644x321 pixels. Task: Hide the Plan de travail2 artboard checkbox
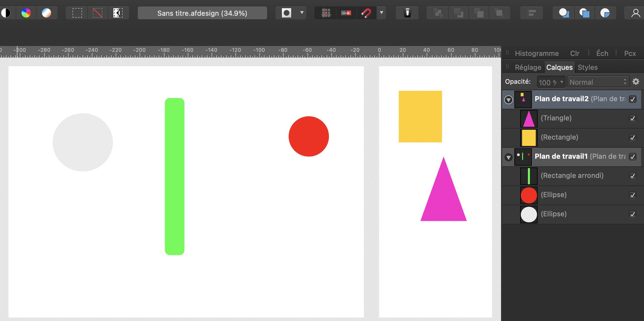(x=633, y=99)
